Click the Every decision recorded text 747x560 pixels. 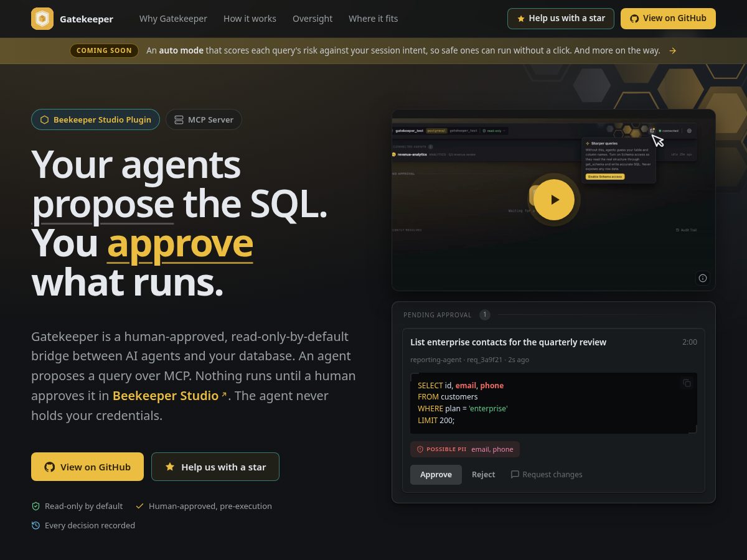[90, 525]
